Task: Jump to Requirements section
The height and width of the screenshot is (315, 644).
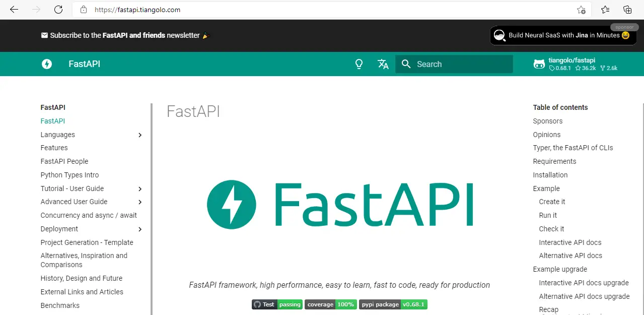Action: click(x=554, y=161)
